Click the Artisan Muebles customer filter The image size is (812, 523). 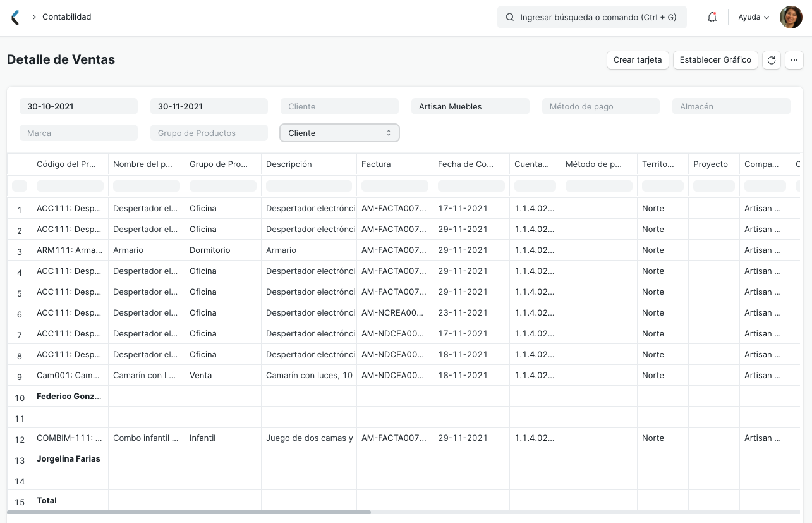pyautogui.click(x=470, y=106)
